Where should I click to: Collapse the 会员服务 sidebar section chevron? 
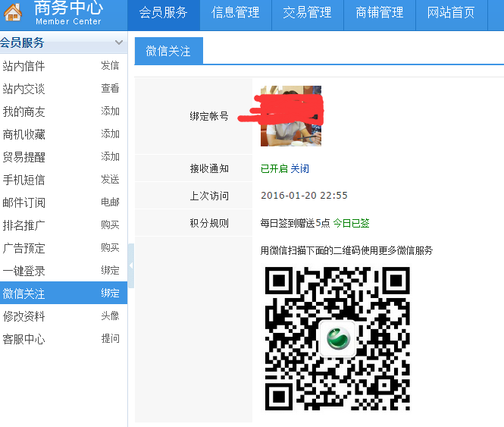(118, 43)
